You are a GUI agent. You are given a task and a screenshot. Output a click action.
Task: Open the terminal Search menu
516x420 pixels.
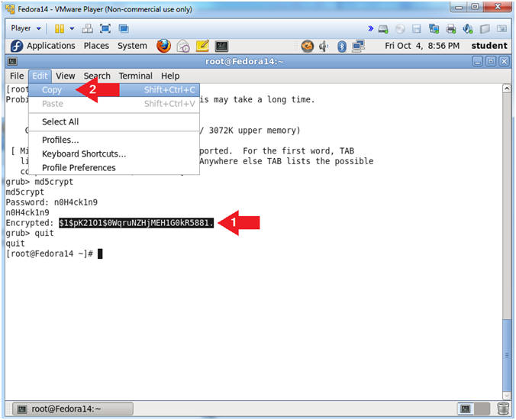[97, 76]
